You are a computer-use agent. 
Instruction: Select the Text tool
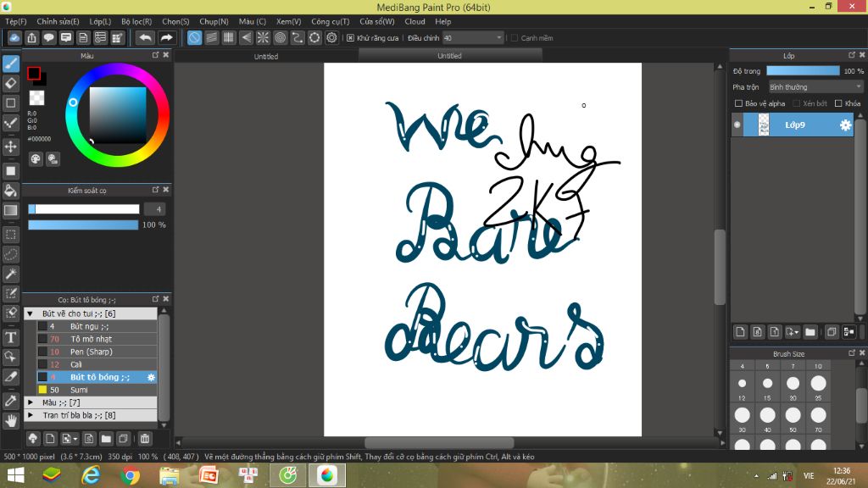tap(10, 337)
